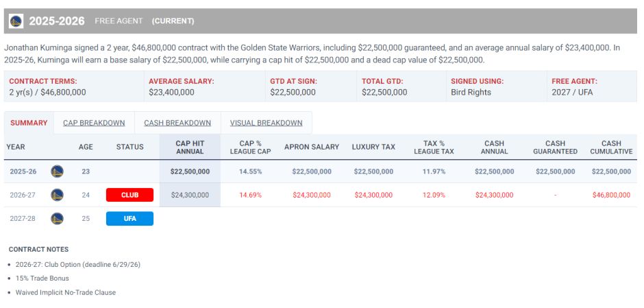The image size is (644, 308).
Task: Click the Year column header
Action: (x=16, y=147)
